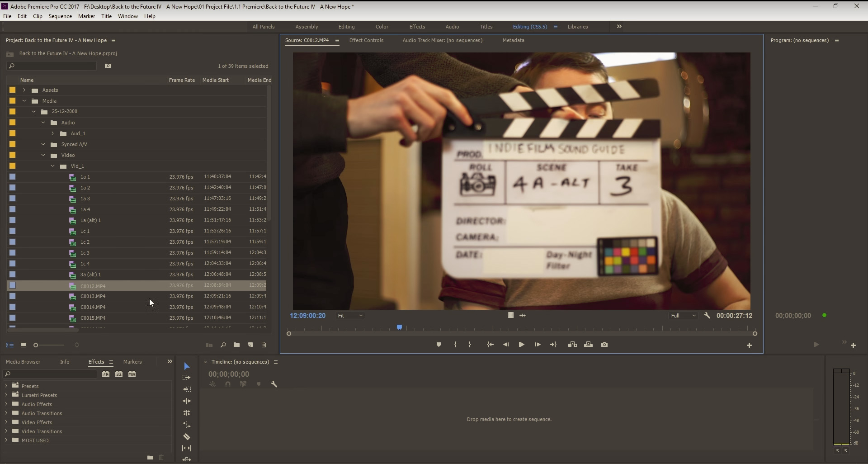Screen dimensions: 868x464
Task: Click the Clear trash icon in Project panel
Action: coord(264,345)
